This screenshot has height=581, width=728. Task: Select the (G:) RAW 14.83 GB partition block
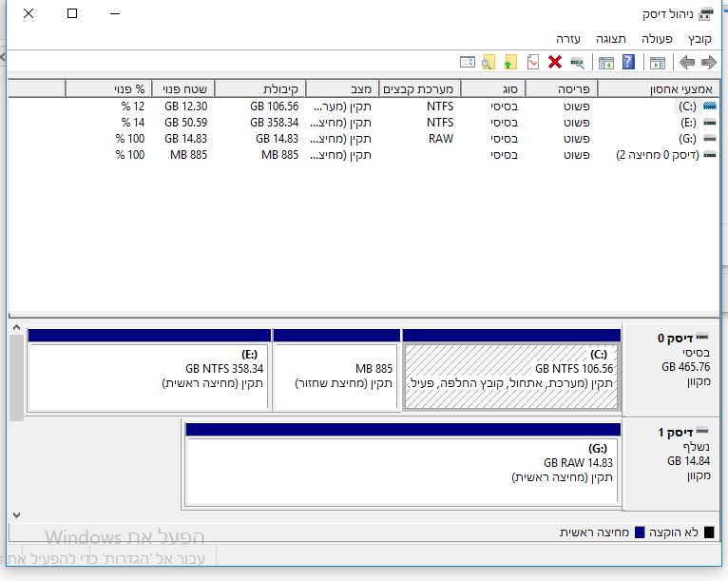(403, 465)
